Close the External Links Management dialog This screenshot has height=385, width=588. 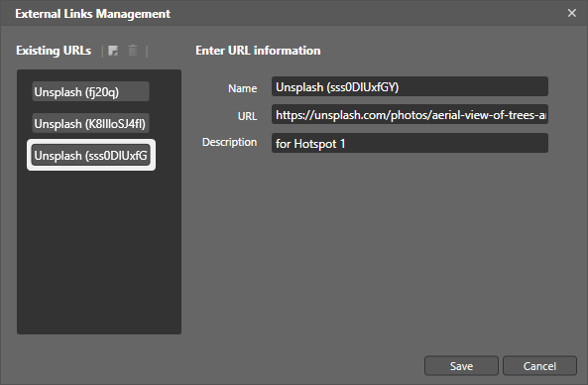point(571,13)
